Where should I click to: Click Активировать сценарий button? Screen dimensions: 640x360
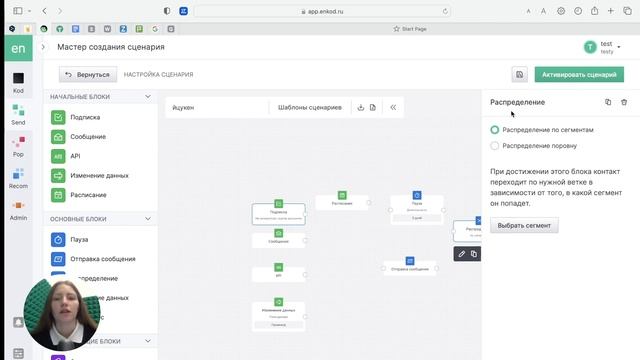pyautogui.click(x=579, y=75)
